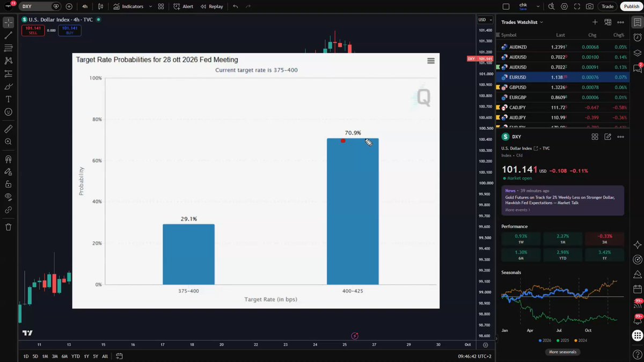
Task: Expand the layout manage dropdown arrow
Action: click(538, 6)
